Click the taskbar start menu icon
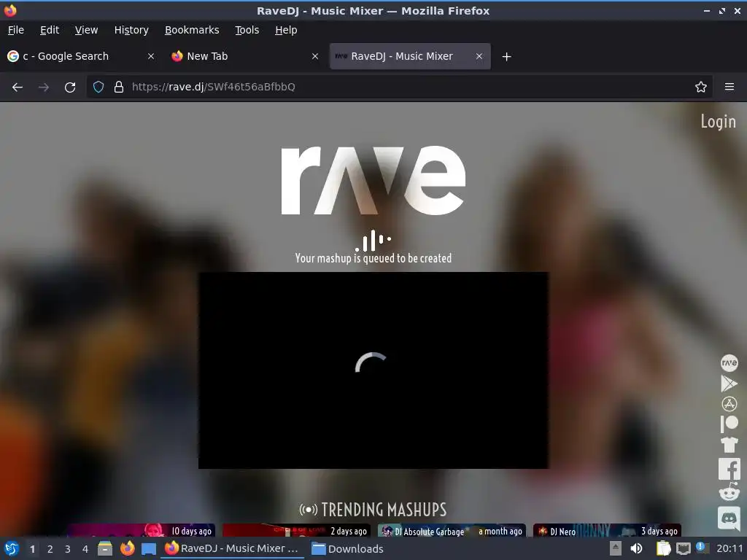747x560 pixels. pos(12,548)
